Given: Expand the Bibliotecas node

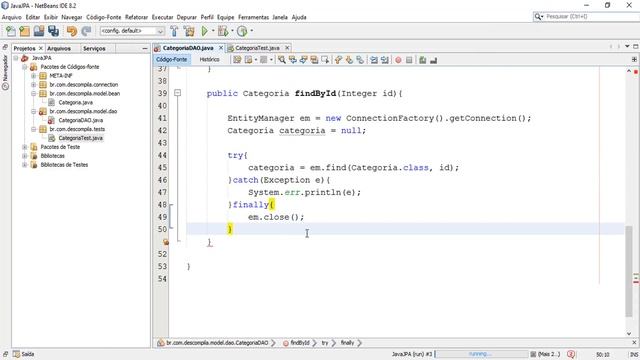Looking at the screenshot, I should tap(25, 156).
